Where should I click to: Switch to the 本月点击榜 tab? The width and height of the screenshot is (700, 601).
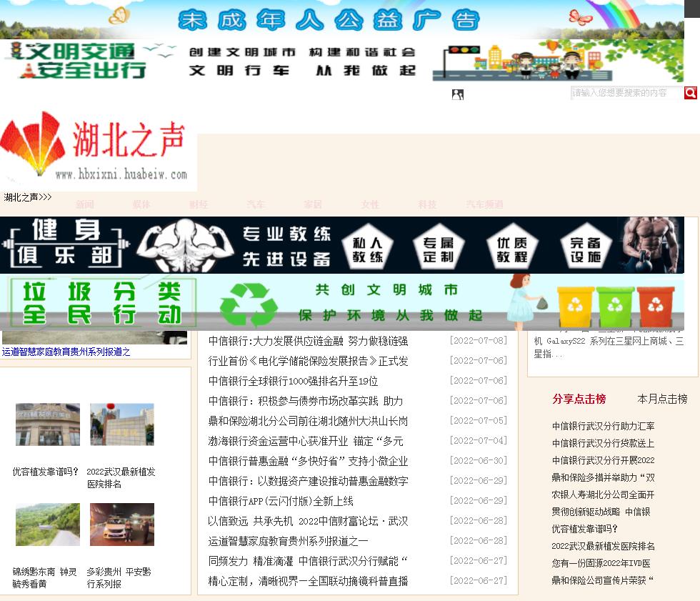click(x=663, y=399)
